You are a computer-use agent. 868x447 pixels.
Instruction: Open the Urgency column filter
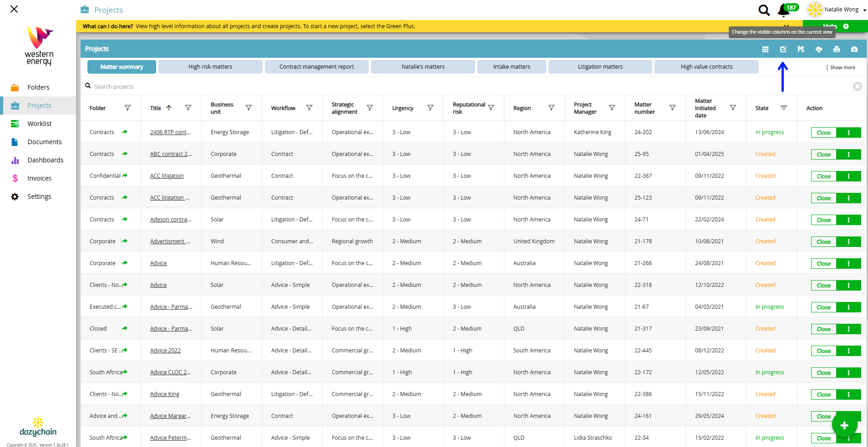pyautogui.click(x=430, y=108)
